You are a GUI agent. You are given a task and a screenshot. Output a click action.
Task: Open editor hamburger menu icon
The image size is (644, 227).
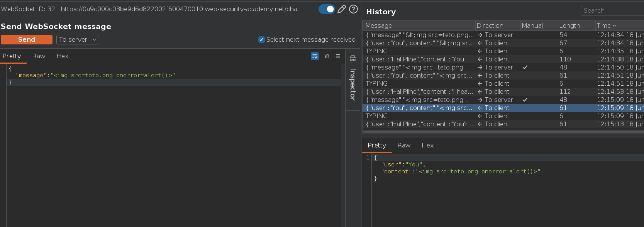coord(338,56)
